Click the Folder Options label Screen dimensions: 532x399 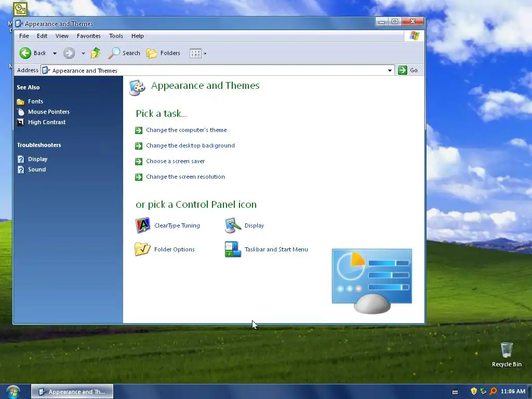tap(175, 249)
